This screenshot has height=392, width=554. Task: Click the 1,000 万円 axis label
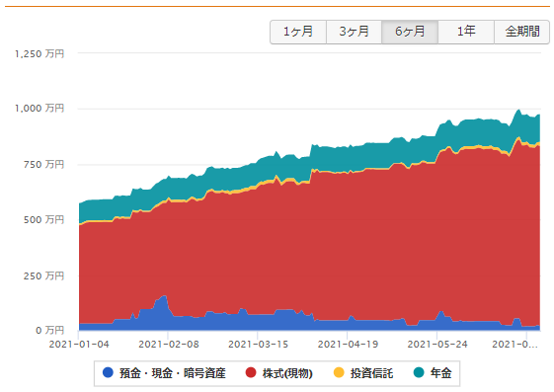pyautogui.click(x=40, y=109)
